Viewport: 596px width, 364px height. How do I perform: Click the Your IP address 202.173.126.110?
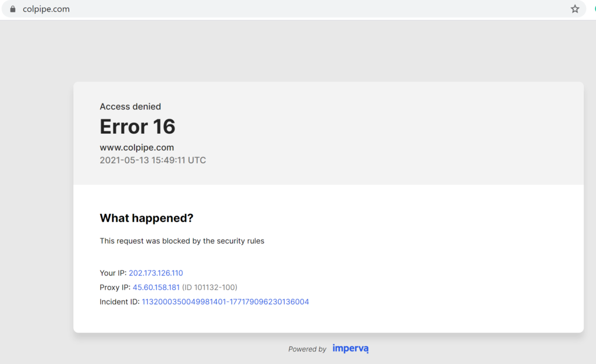[156, 273]
